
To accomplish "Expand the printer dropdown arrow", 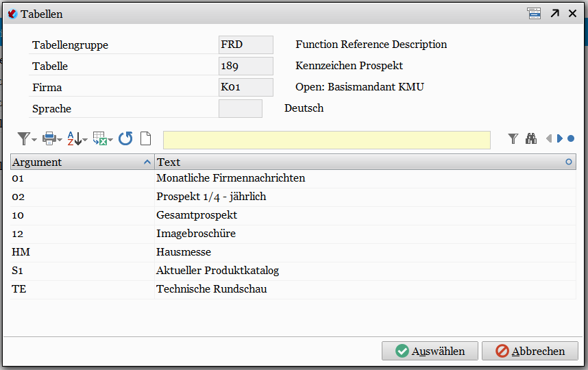I will [x=60, y=140].
